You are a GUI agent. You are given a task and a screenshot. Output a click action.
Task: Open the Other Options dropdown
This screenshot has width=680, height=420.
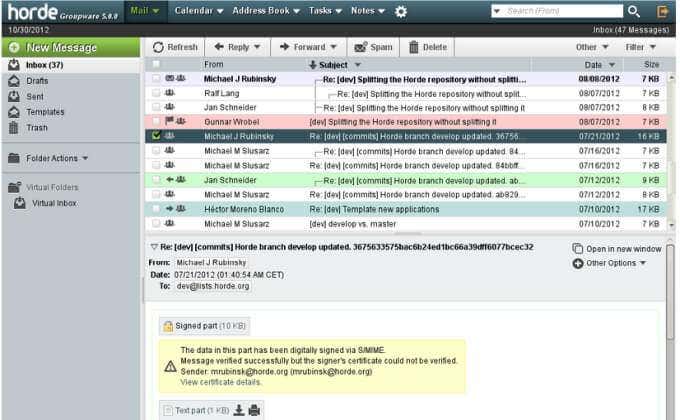point(610,263)
